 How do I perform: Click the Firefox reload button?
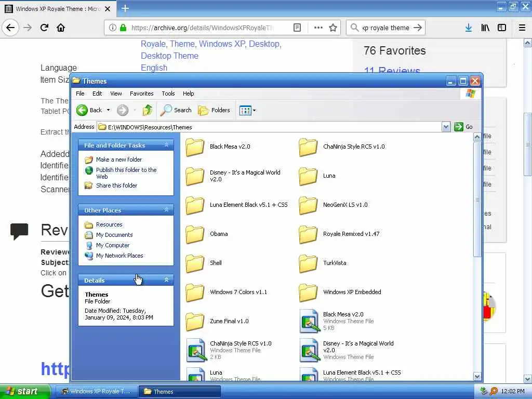click(x=45, y=28)
